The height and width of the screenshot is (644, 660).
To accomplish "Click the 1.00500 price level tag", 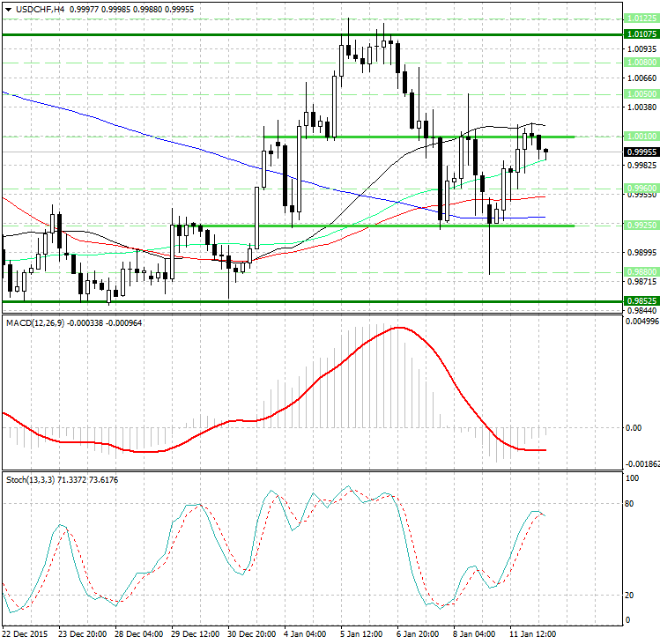I will pyautogui.click(x=640, y=93).
